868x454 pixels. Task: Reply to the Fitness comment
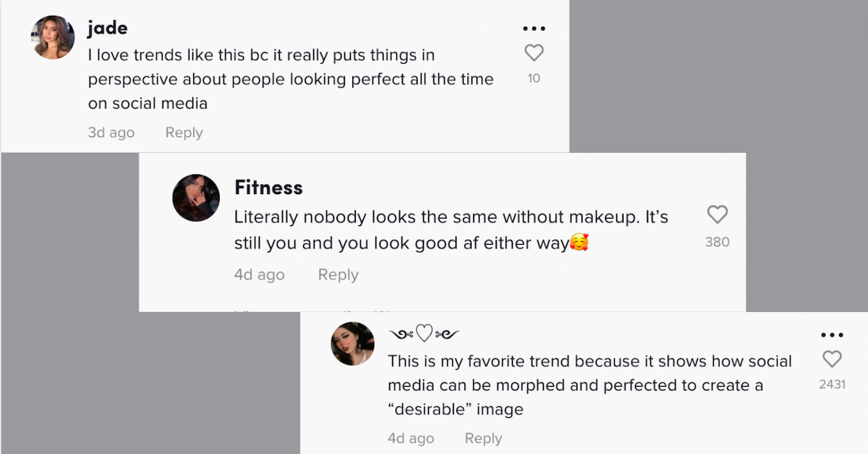click(x=338, y=275)
